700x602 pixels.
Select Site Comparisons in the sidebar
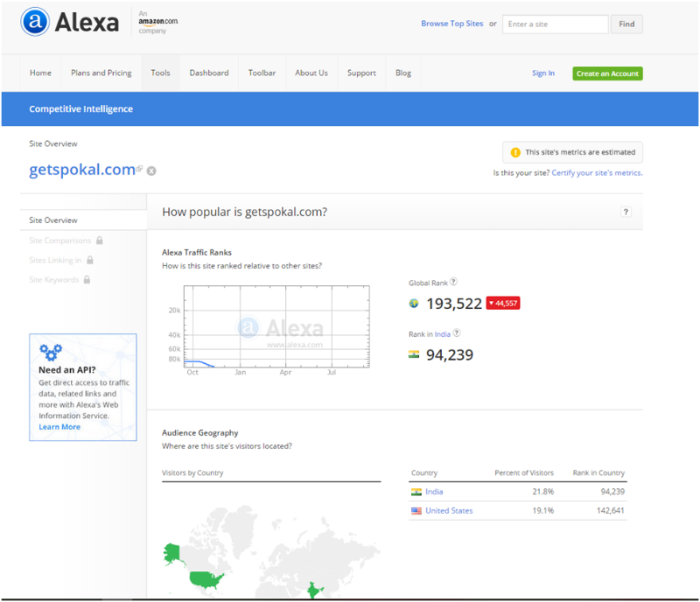pos(59,241)
